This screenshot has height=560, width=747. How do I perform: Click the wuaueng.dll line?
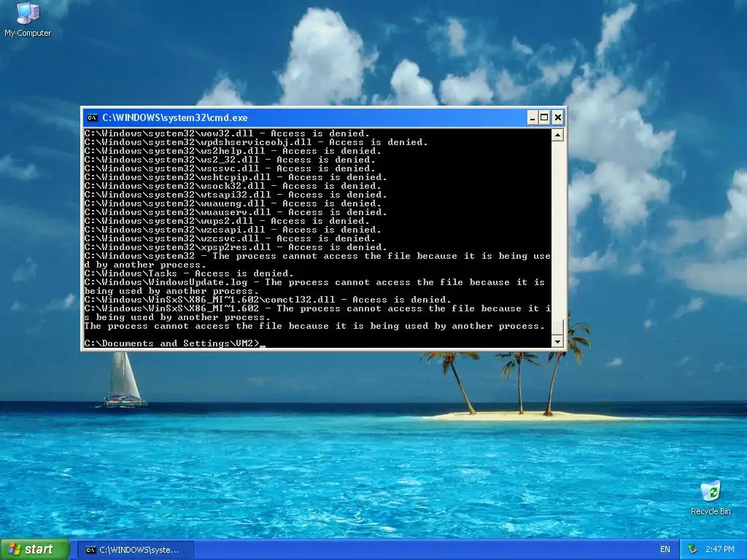(233, 203)
